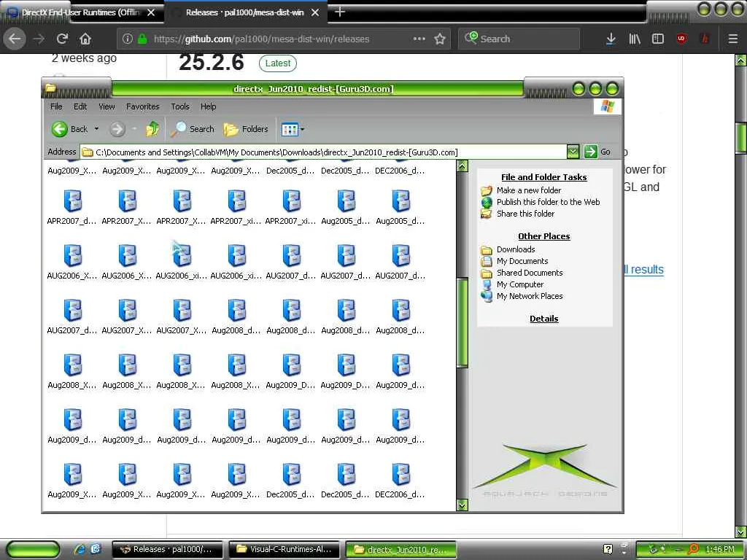Collapse the Other Places section
Screen dimensions: 747x560
pyautogui.click(x=543, y=236)
